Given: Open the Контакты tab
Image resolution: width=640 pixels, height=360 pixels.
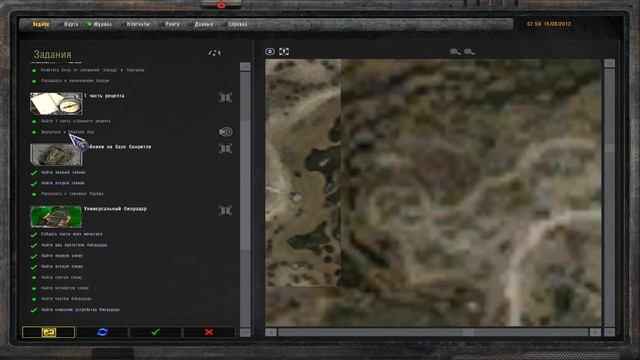Looking at the screenshot, I should click(138, 24).
